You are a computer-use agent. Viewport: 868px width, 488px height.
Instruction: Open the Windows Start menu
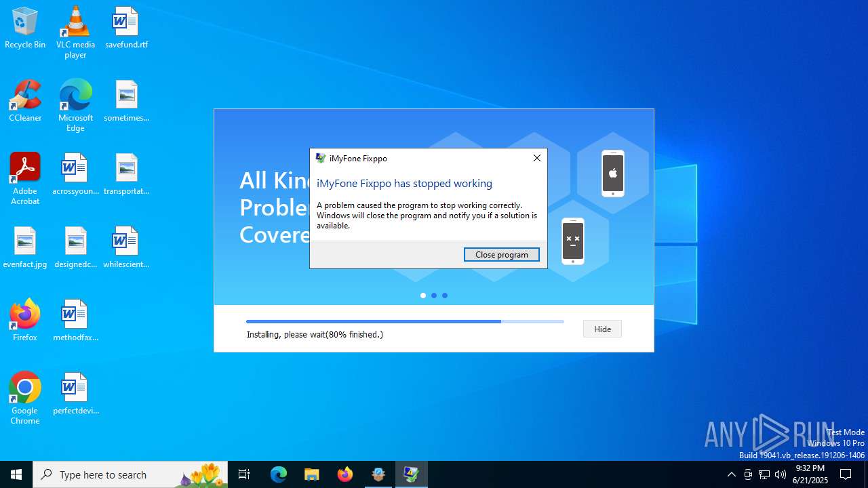coord(16,474)
